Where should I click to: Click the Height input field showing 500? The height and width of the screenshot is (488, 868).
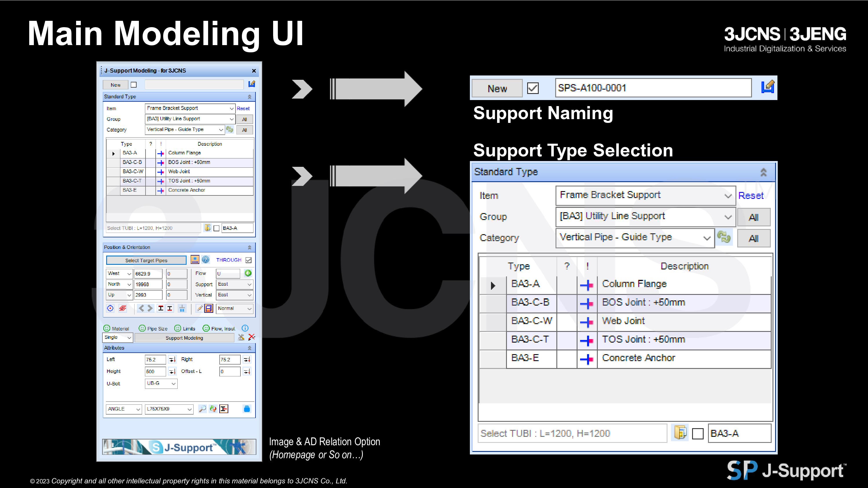click(x=155, y=371)
